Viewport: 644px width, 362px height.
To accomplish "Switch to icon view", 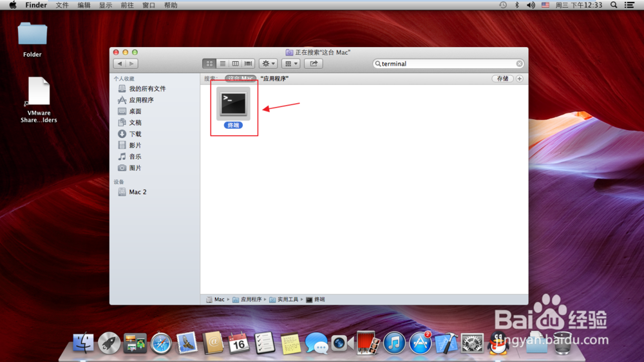I will coord(209,64).
